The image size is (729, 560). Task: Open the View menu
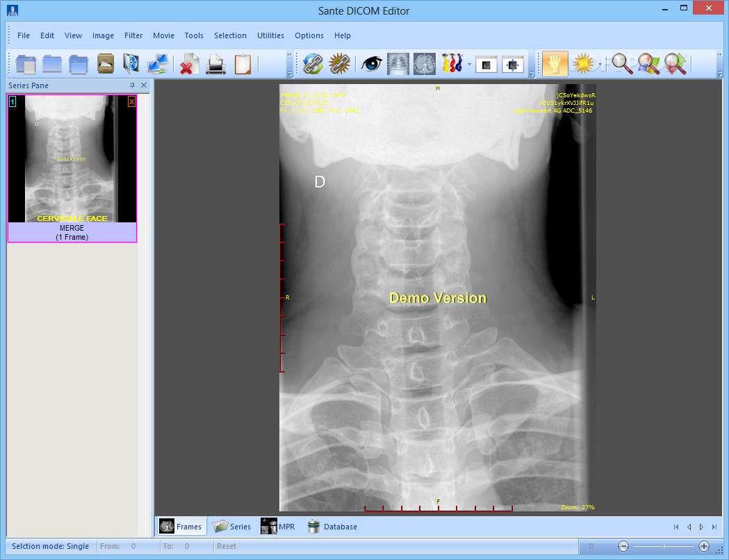point(73,35)
